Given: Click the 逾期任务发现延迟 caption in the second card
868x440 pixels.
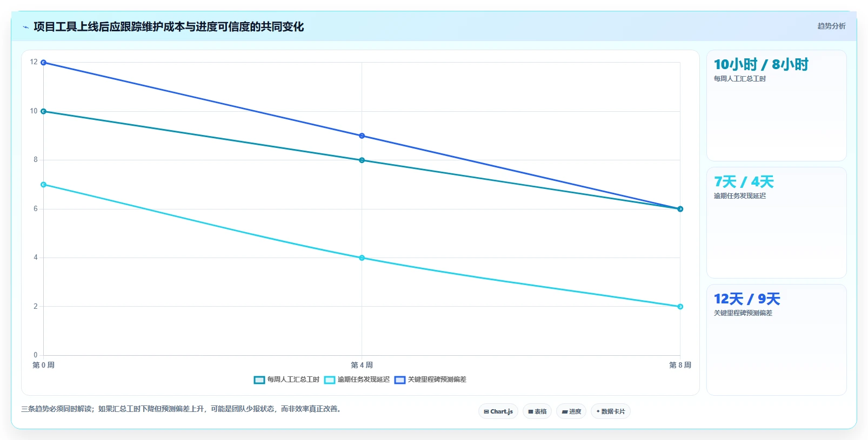Looking at the screenshot, I should (740, 196).
